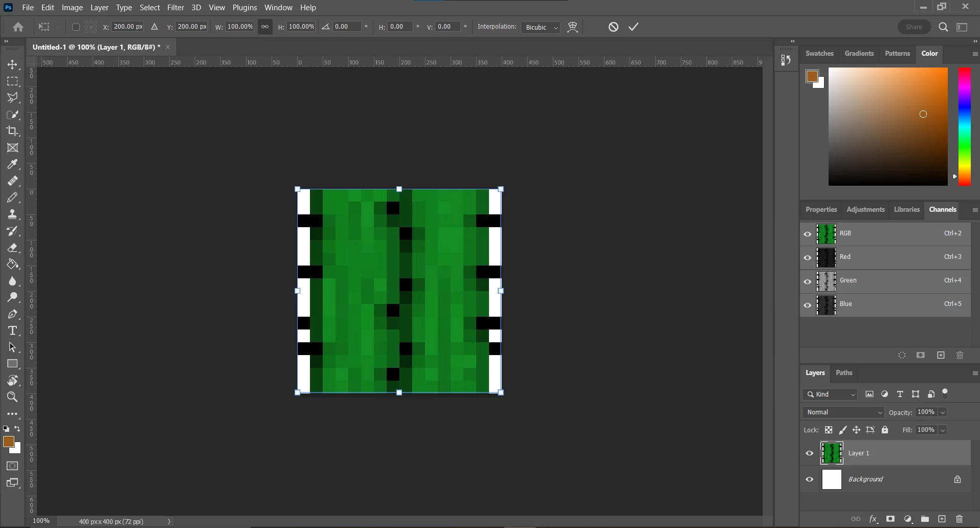Switch to warp mode icon
The image size is (980, 528).
(x=573, y=27)
